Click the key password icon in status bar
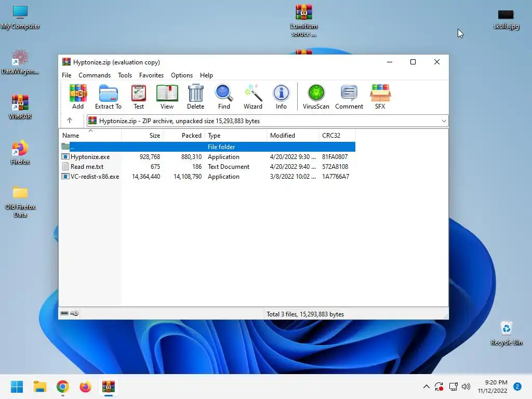The image size is (532, 399). (74, 313)
